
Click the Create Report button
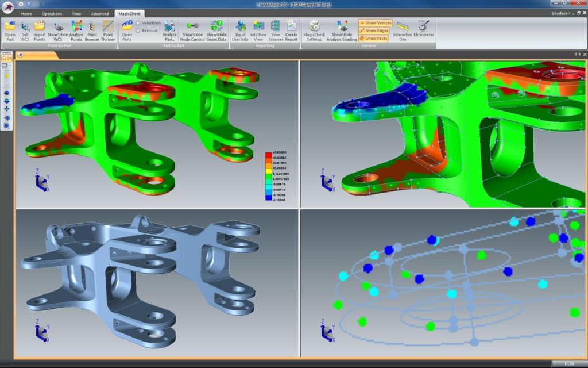click(x=291, y=27)
